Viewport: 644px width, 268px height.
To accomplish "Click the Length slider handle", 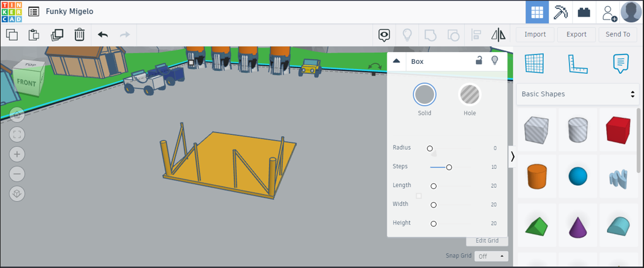I will (x=433, y=186).
